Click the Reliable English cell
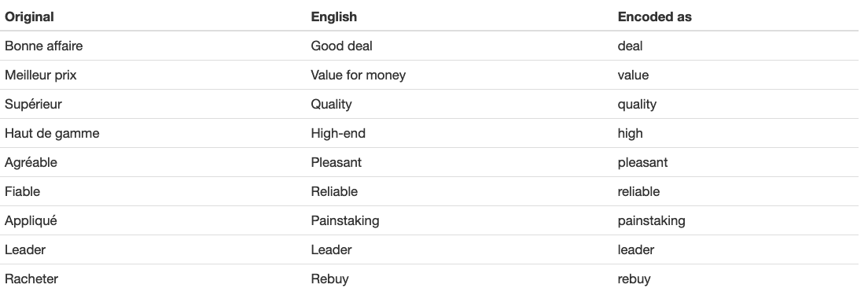Image resolution: width=868 pixels, height=303 pixels. pyautogui.click(x=334, y=192)
